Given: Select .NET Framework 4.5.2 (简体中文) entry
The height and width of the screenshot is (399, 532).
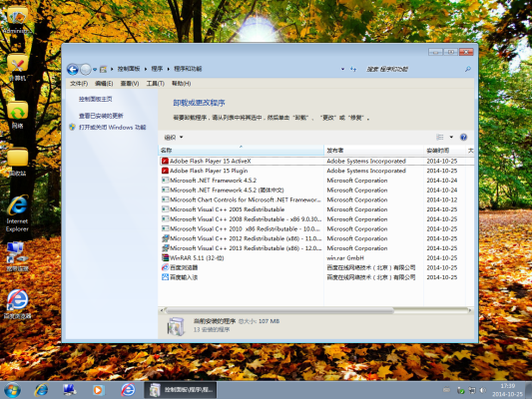Looking at the screenshot, I should click(x=316, y=191).
